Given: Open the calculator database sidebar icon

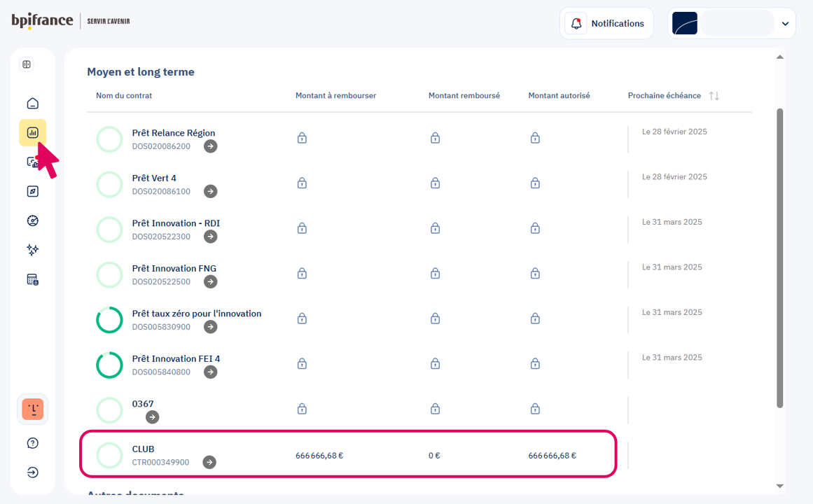Looking at the screenshot, I should pos(32,279).
